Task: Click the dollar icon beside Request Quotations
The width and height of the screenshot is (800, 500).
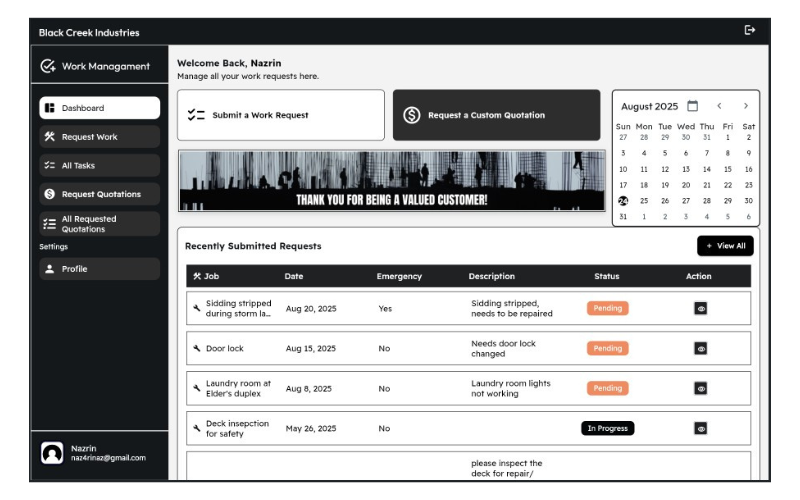Action: coord(49,194)
